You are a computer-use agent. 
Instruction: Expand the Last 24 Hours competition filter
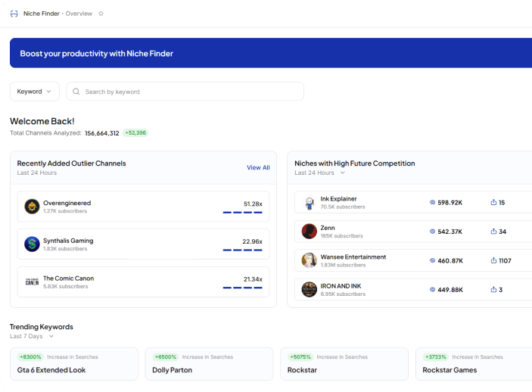point(343,173)
